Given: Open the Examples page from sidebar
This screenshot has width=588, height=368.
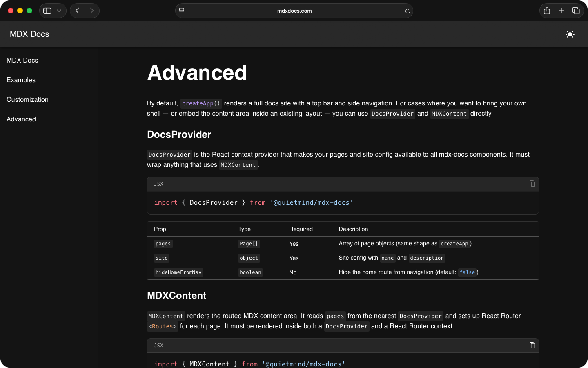Looking at the screenshot, I should 20,80.
